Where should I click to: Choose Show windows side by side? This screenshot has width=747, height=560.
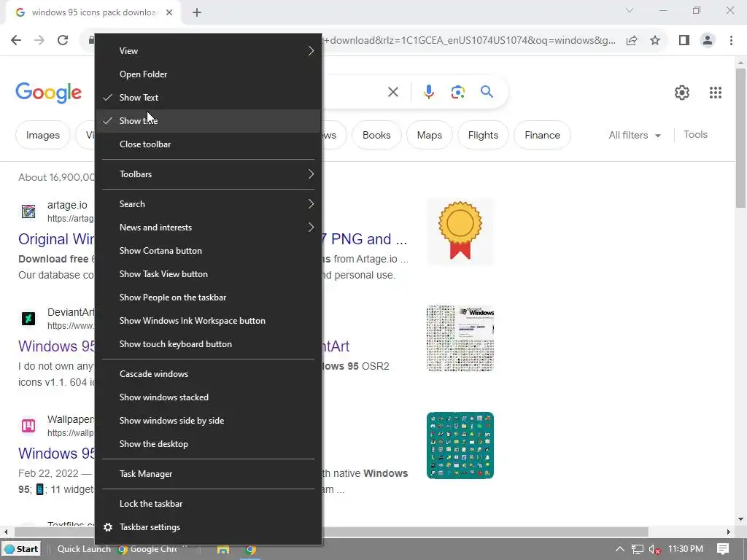208,421
